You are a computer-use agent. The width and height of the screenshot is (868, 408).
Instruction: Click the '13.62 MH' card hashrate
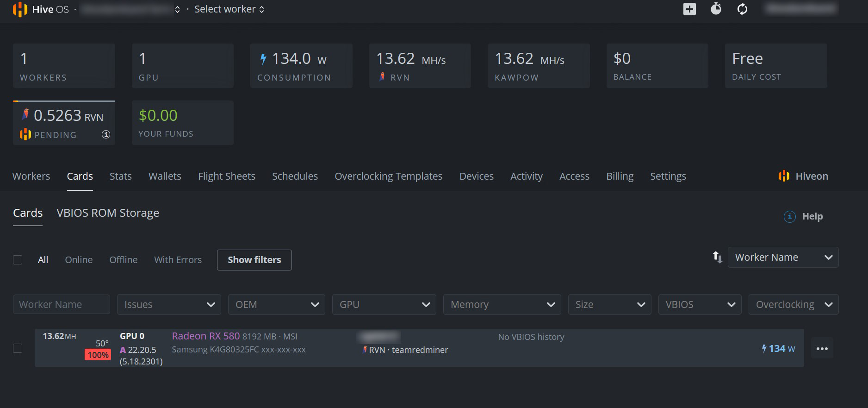click(59, 336)
